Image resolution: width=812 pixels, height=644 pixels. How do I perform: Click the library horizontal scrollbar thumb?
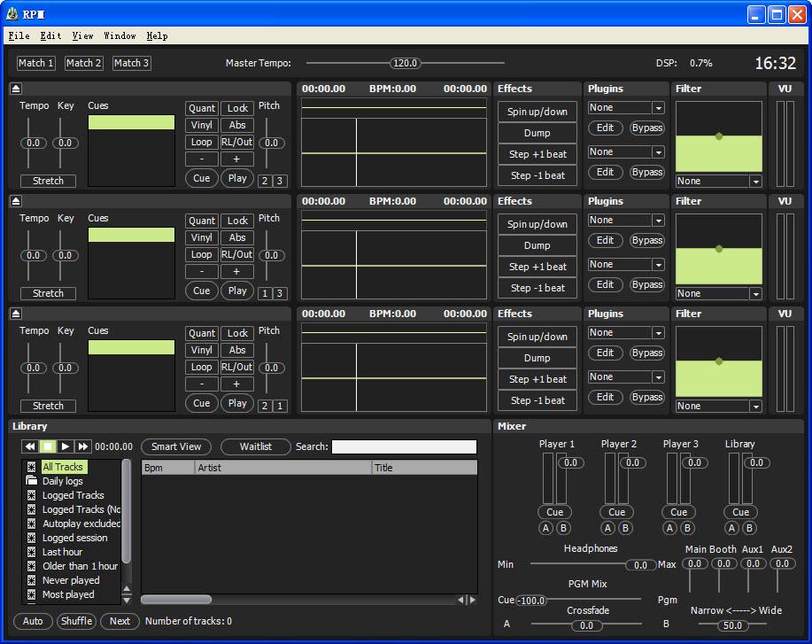[x=176, y=600]
